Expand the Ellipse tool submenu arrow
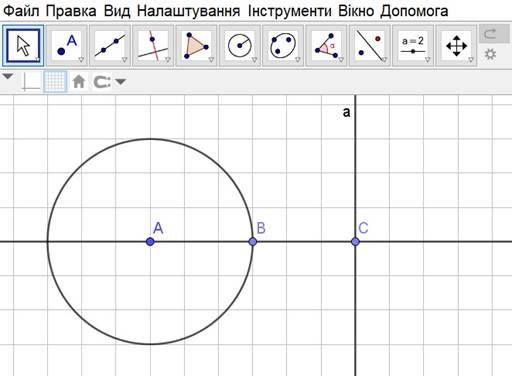 tap(298, 60)
